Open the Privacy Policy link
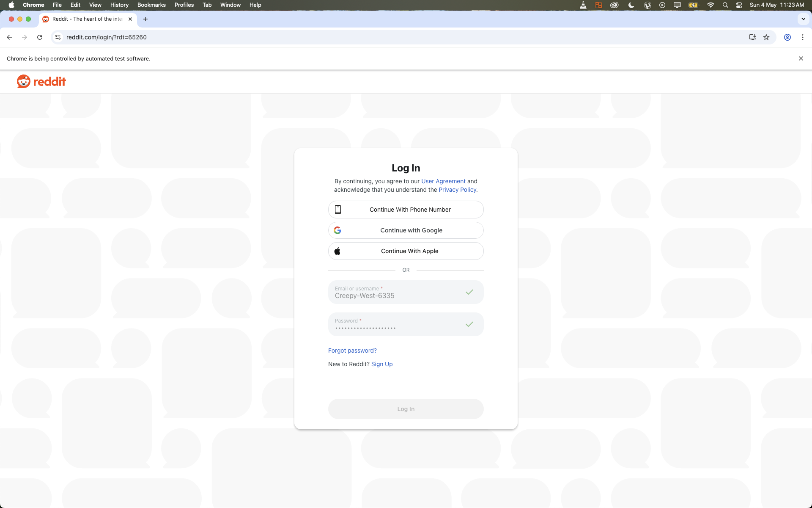This screenshot has height=508, width=812. [x=457, y=190]
